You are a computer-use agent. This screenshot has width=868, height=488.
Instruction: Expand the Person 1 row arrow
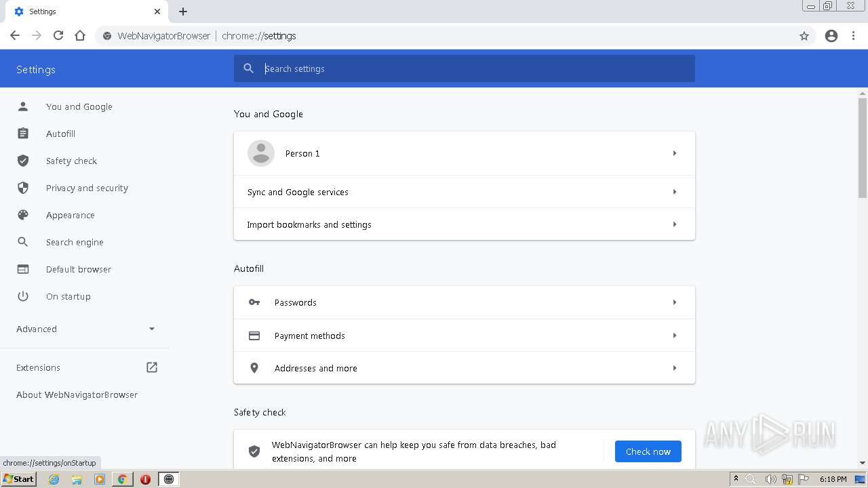click(x=675, y=153)
